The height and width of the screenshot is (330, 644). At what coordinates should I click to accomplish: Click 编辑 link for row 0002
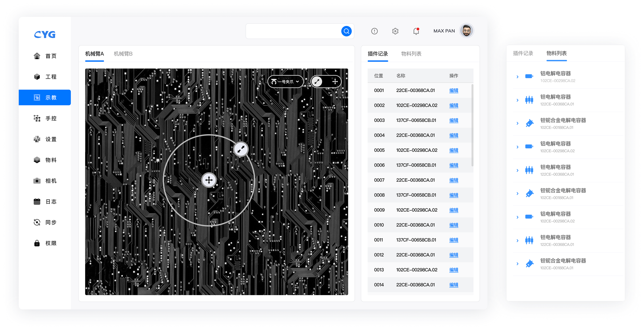click(454, 105)
